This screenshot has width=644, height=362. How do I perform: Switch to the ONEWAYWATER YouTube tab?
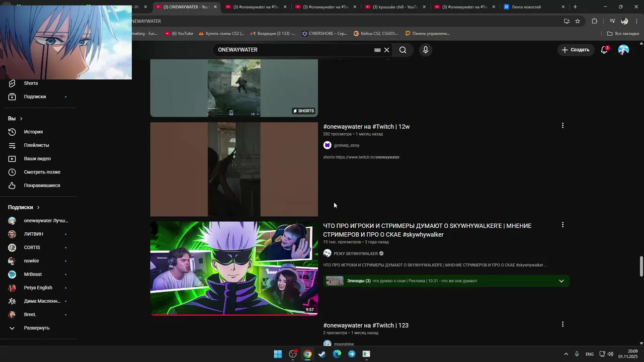(x=186, y=7)
